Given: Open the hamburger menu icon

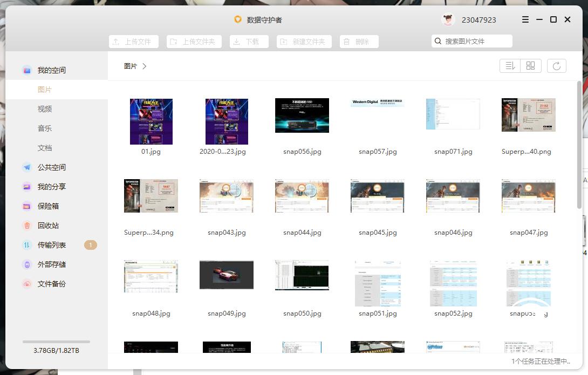Looking at the screenshot, I should coord(525,19).
